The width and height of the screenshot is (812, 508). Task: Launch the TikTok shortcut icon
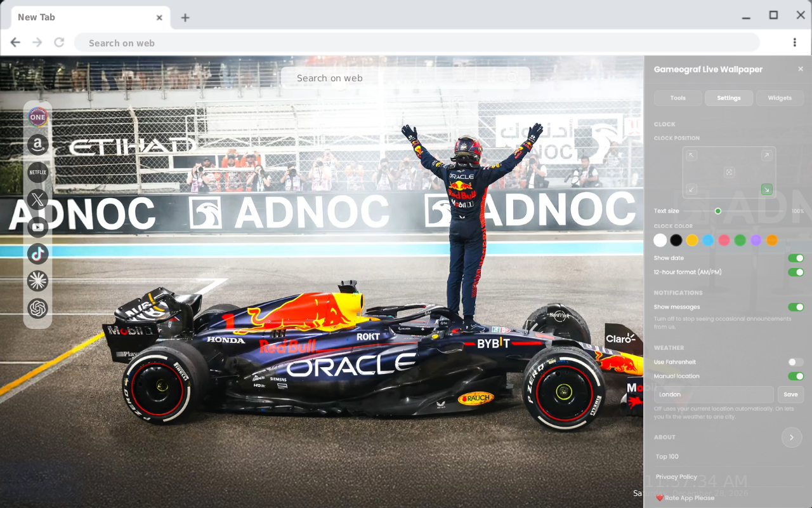click(x=38, y=254)
